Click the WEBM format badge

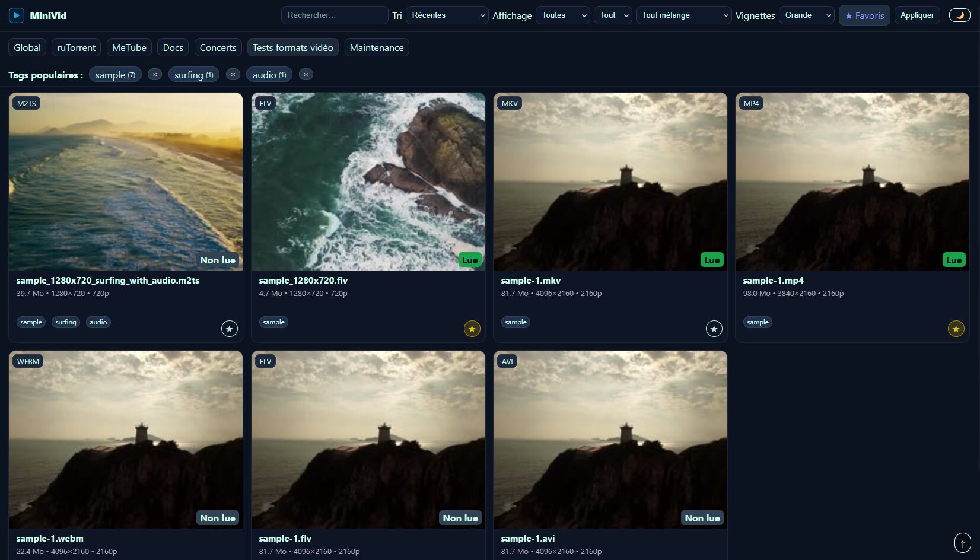pyautogui.click(x=28, y=361)
